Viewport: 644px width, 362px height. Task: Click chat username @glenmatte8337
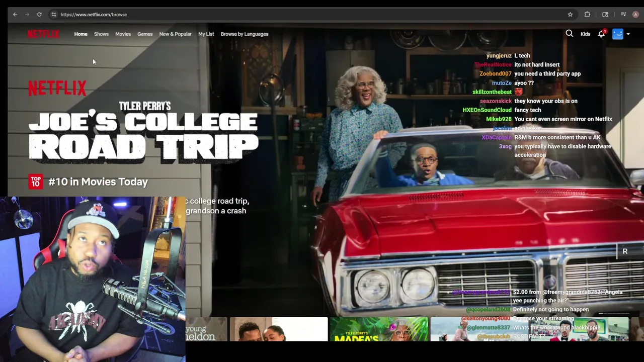click(x=488, y=327)
